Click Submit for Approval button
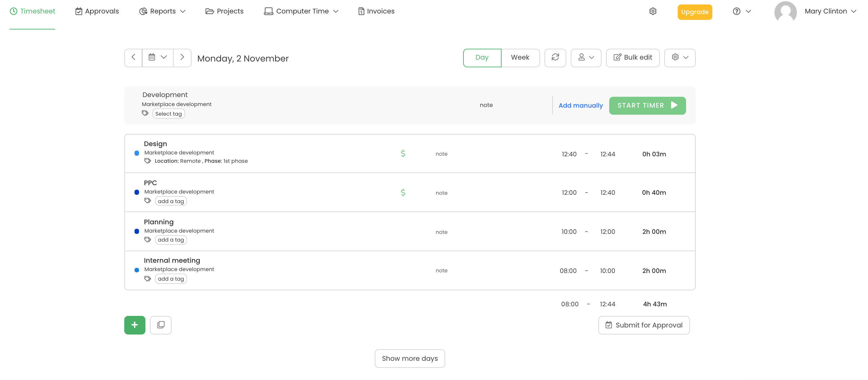The image size is (868, 380). 644,325
